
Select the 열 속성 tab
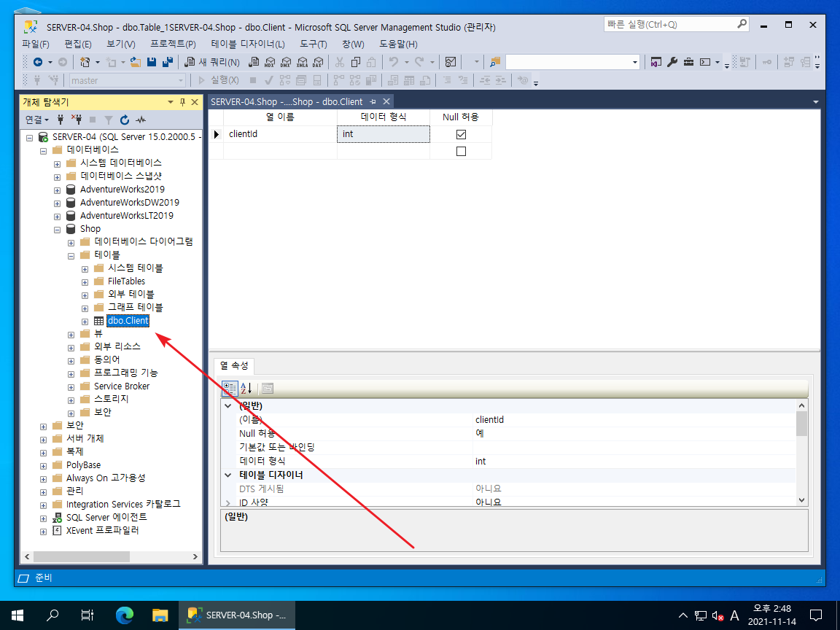point(234,366)
